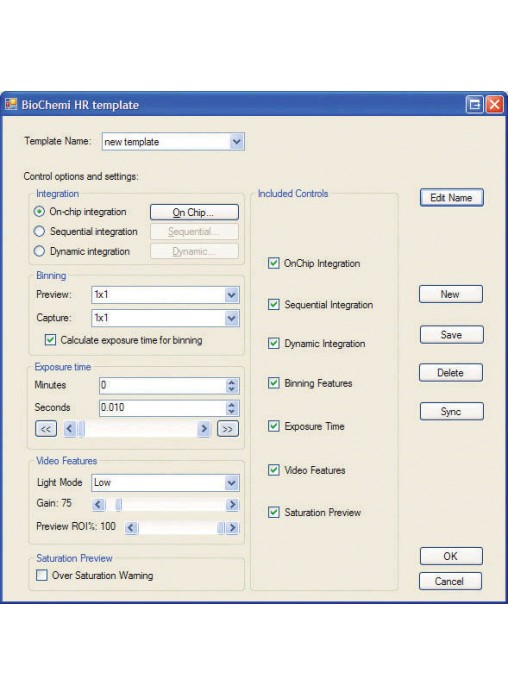
Task: Select the Sequential integration radio button
Action: 40,231
